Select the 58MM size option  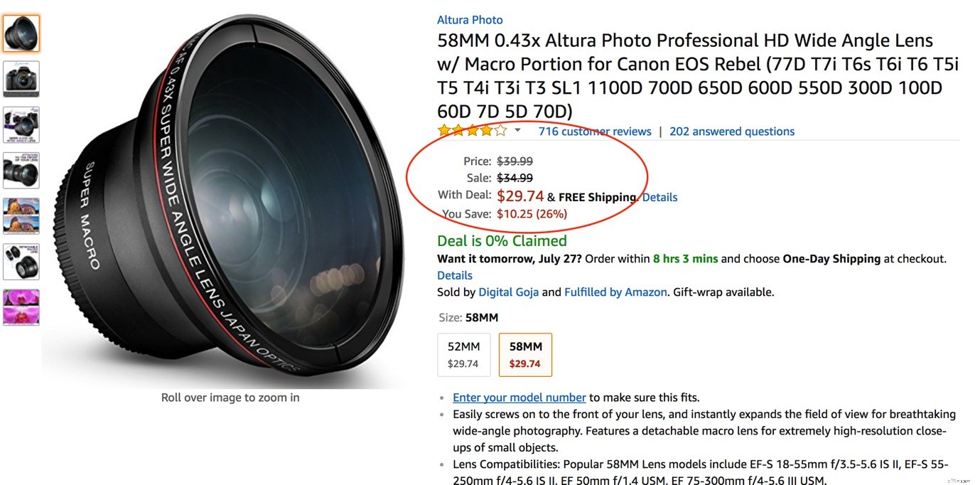point(525,354)
